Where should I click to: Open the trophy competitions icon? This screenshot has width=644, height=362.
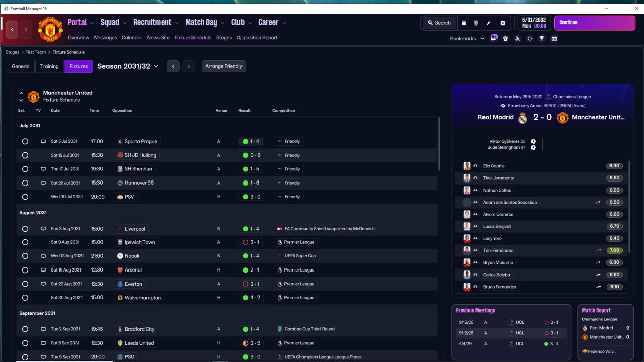pos(542,39)
